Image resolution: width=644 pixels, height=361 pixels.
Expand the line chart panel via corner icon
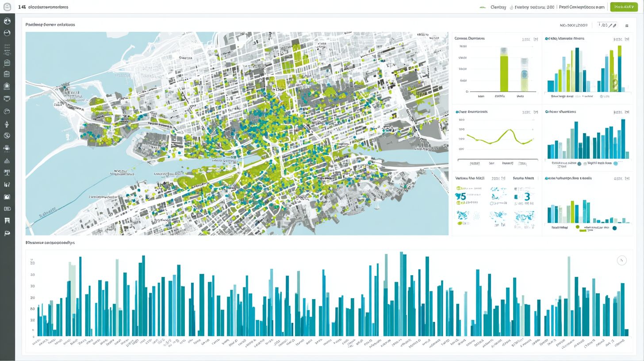(536, 112)
